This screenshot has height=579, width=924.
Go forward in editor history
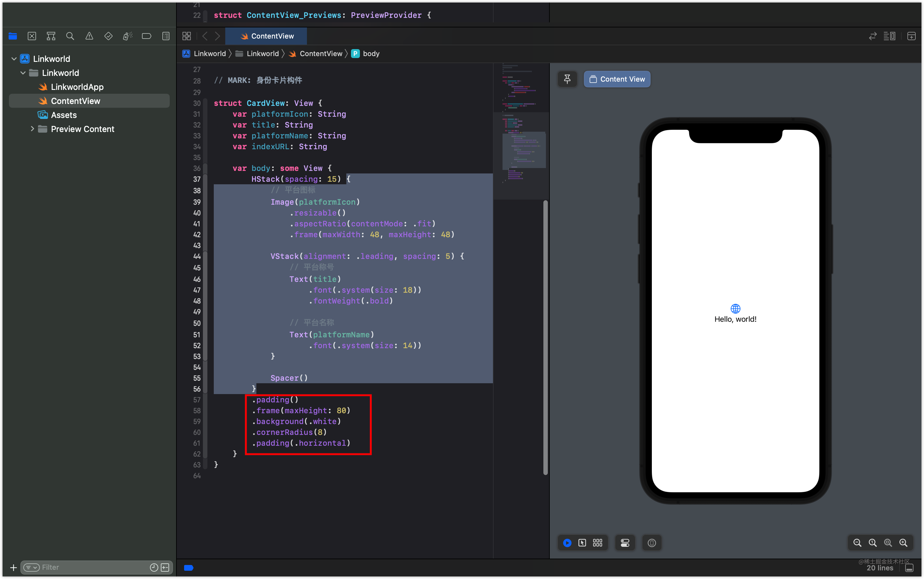tap(218, 36)
